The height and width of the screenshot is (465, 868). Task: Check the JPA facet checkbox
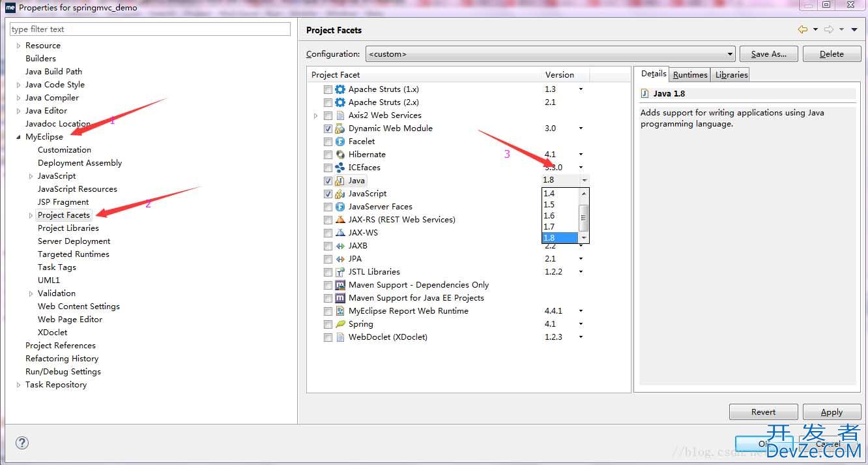tap(328, 259)
